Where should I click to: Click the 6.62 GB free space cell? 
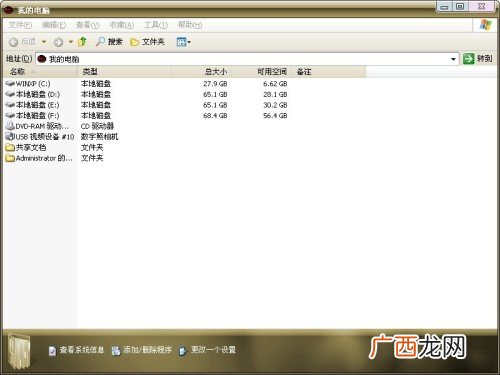(x=275, y=84)
